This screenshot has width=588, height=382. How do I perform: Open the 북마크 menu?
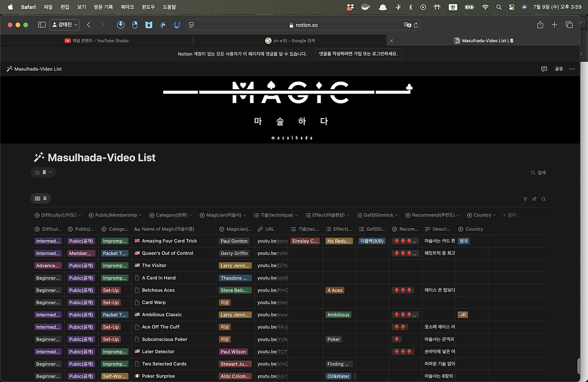tap(128, 7)
